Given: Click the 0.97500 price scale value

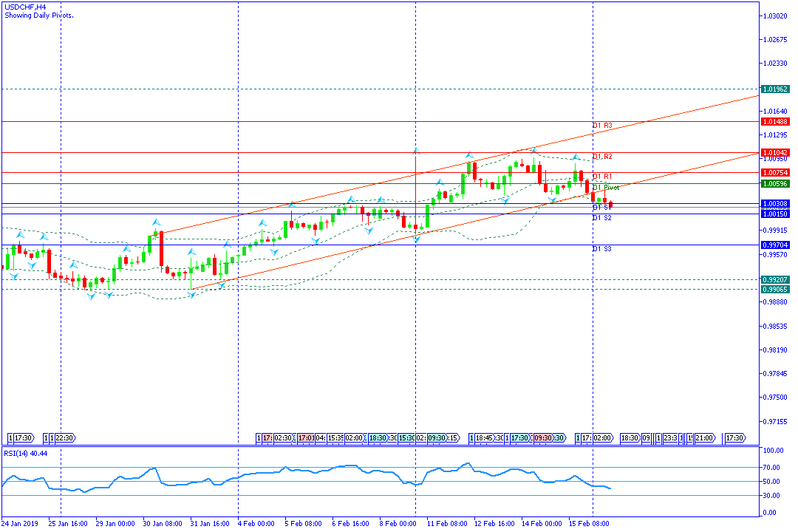Looking at the screenshot, I should coord(776,398).
